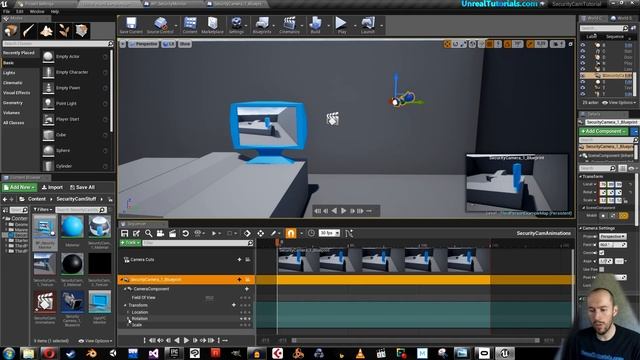Click the Launch toolbar icon
Viewport: 640px width, 360px height.
pos(368,25)
